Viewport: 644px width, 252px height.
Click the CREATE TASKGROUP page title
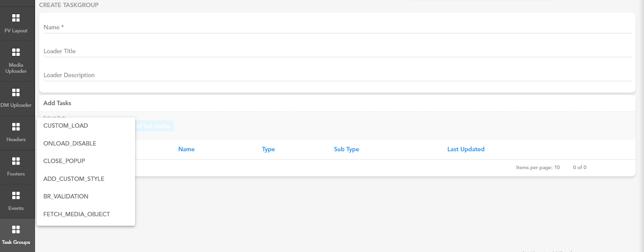click(69, 5)
